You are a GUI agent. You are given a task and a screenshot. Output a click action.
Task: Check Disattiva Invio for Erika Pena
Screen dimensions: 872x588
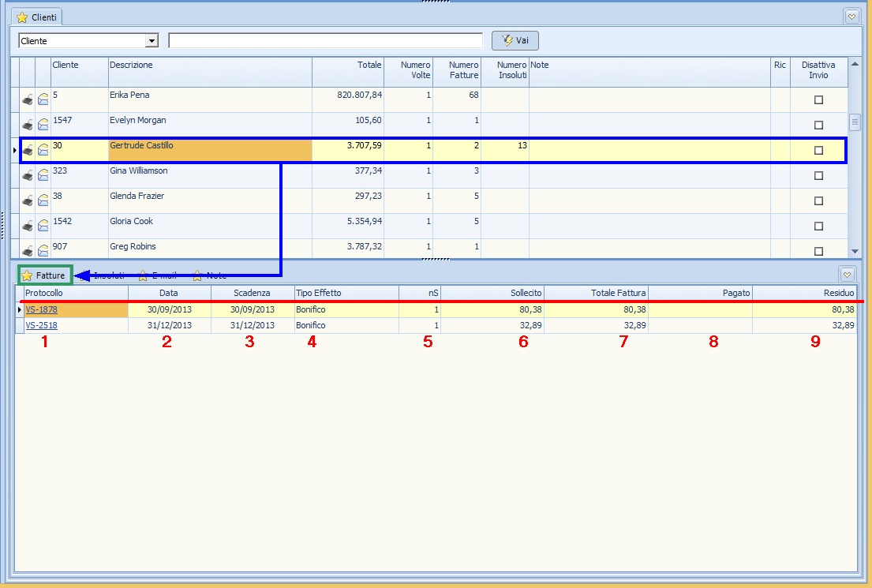[818, 100]
